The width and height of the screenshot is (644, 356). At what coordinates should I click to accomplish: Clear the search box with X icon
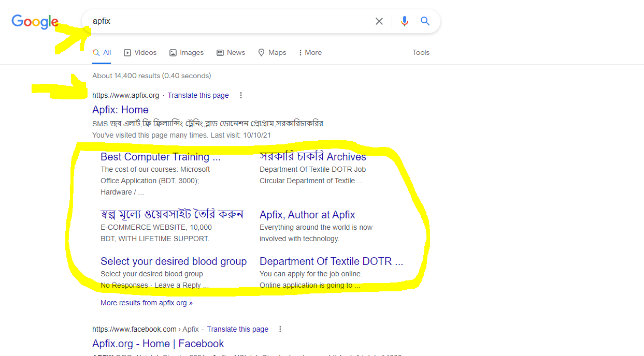point(379,21)
